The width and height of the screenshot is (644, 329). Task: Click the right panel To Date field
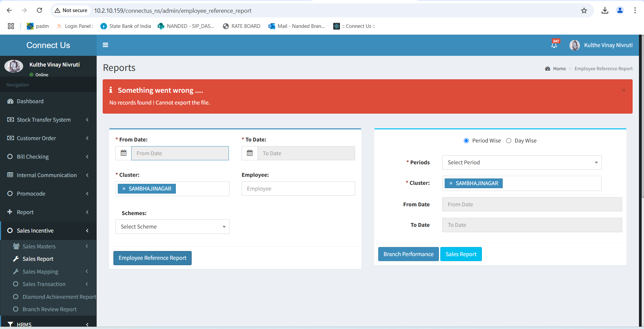[532, 225]
